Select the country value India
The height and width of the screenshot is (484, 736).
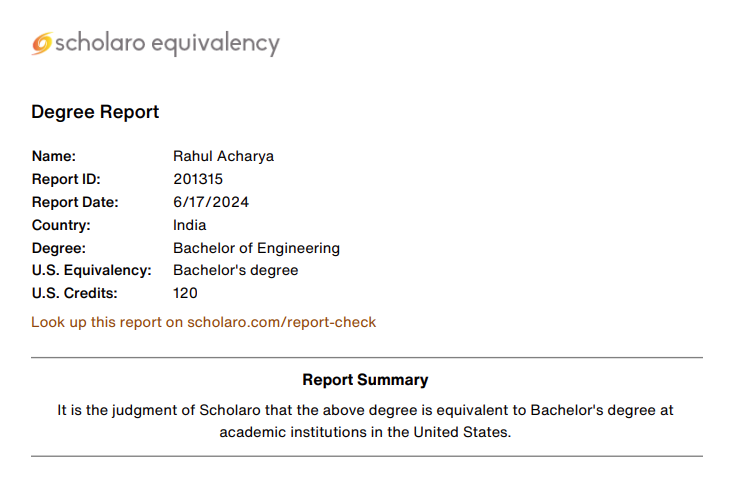189,225
